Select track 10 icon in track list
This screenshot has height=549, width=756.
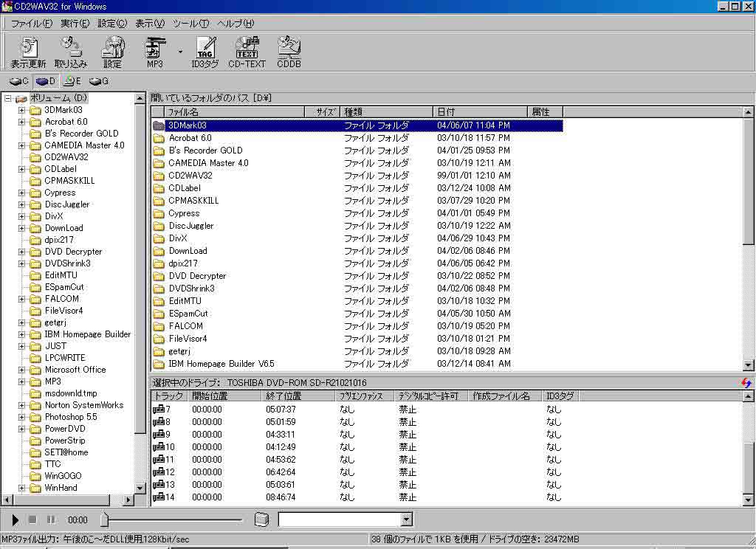point(158,447)
